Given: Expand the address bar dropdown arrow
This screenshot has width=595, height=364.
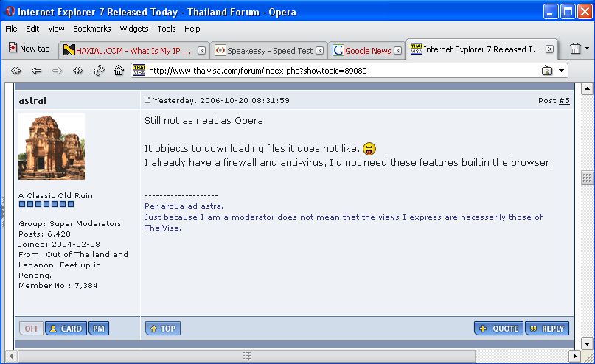Looking at the screenshot, I should coord(562,71).
